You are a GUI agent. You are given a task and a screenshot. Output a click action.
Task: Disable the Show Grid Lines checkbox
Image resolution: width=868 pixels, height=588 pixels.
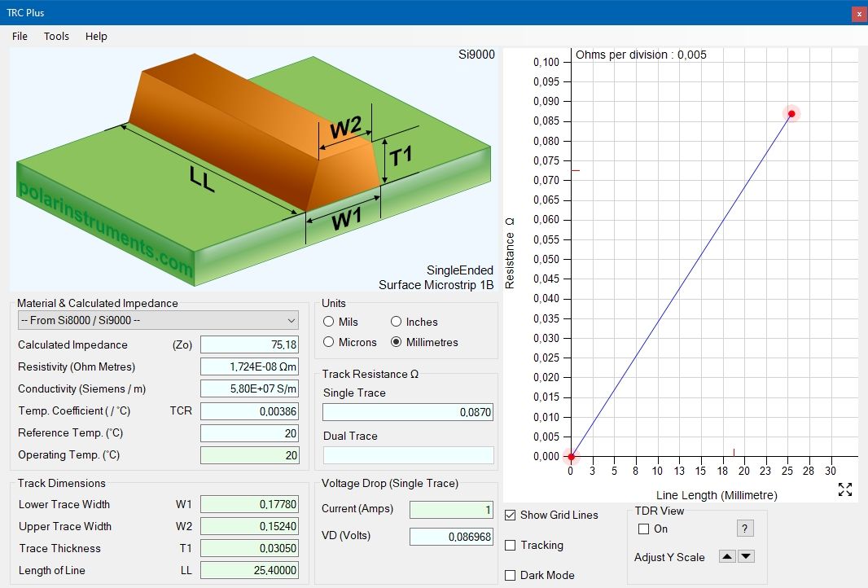click(511, 515)
